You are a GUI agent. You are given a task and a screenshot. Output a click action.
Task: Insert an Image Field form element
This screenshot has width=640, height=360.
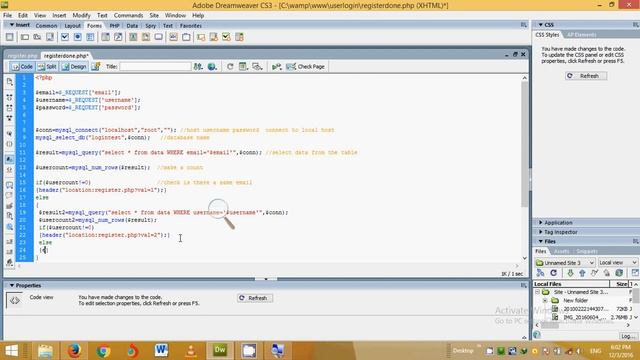tap(133, 37)
